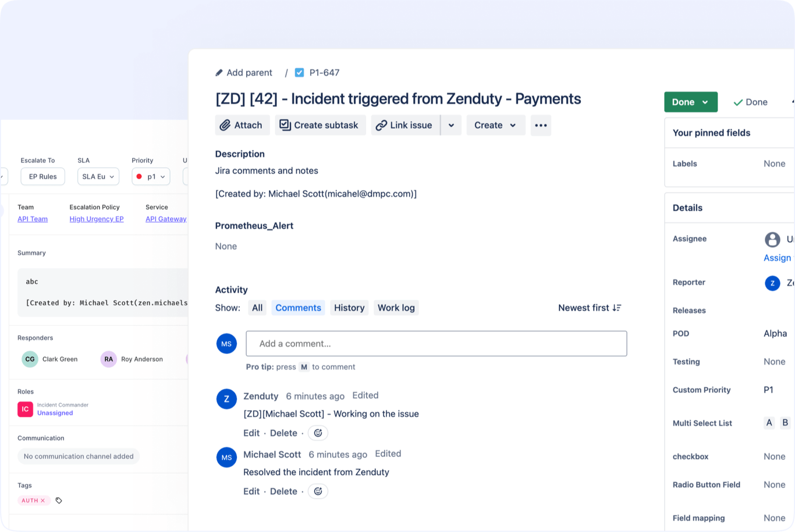Image resolution: width=795 pixels, height=532 pixels.
Task: Open the green Done status dropdown
Action: [690, 101]
